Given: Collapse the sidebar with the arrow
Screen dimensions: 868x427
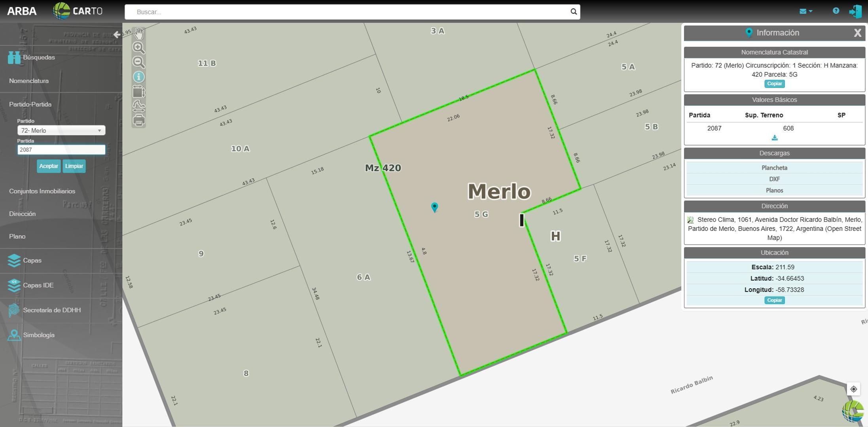Looking at the screenshot, I should click(117, 34).
